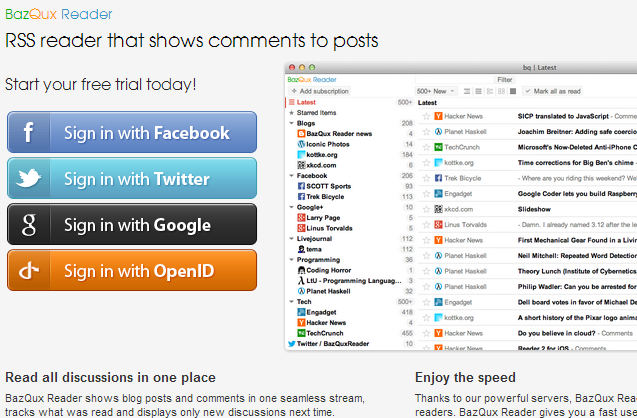Click the Linus Torvalds icon in sidebar
Image resolution: width=637 pixels, height=418 pixels.
[x=301, y=228]
